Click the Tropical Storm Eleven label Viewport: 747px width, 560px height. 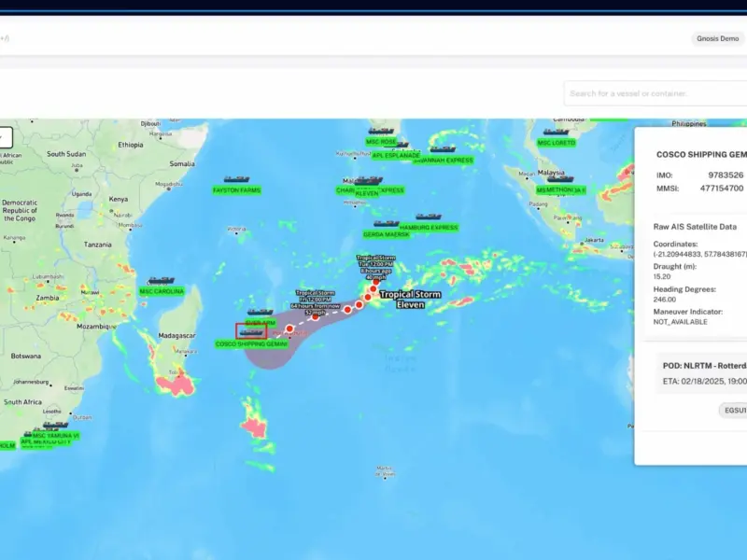coord(410,300)
